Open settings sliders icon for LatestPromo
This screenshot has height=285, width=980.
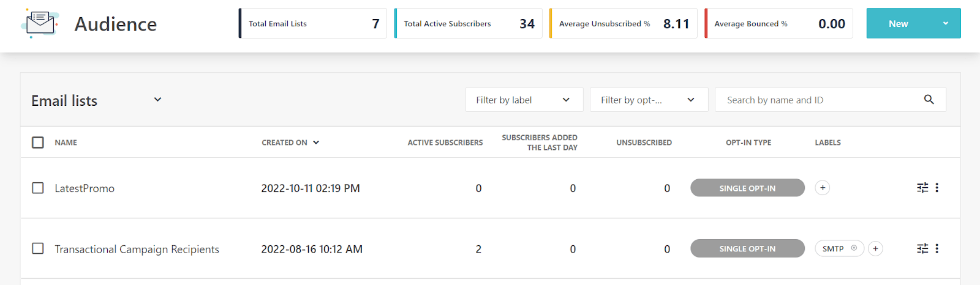click(922, 188)
